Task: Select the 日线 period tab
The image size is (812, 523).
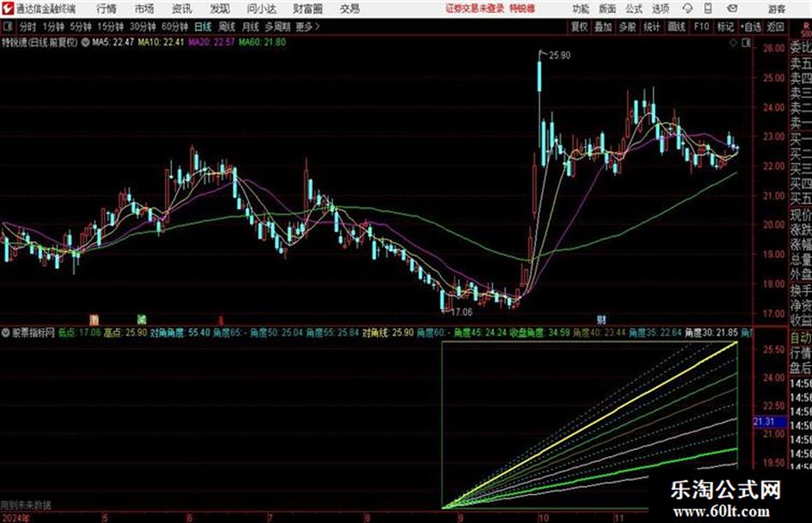Action: [x=203, y=27]
